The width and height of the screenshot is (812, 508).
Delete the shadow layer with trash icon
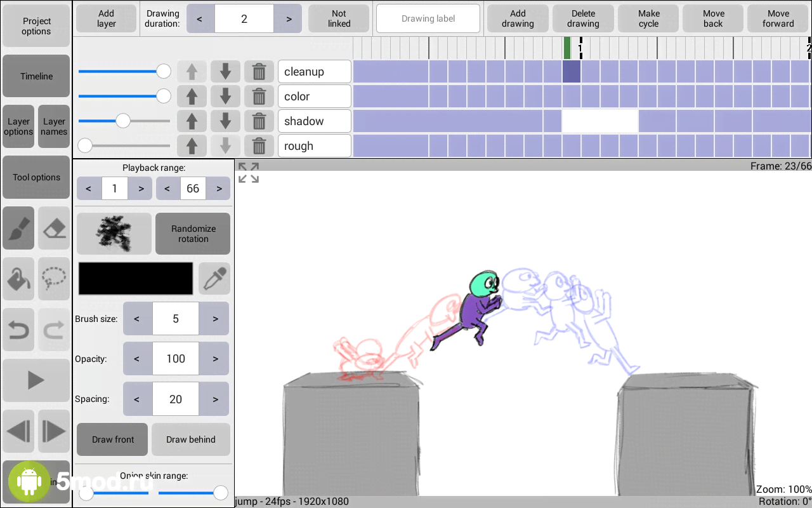[259, 121]
